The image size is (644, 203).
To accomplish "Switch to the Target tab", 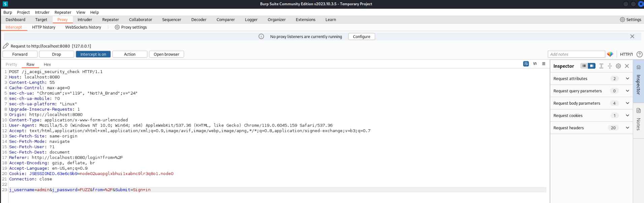I will pyautogui.click(x=41, y=20).
